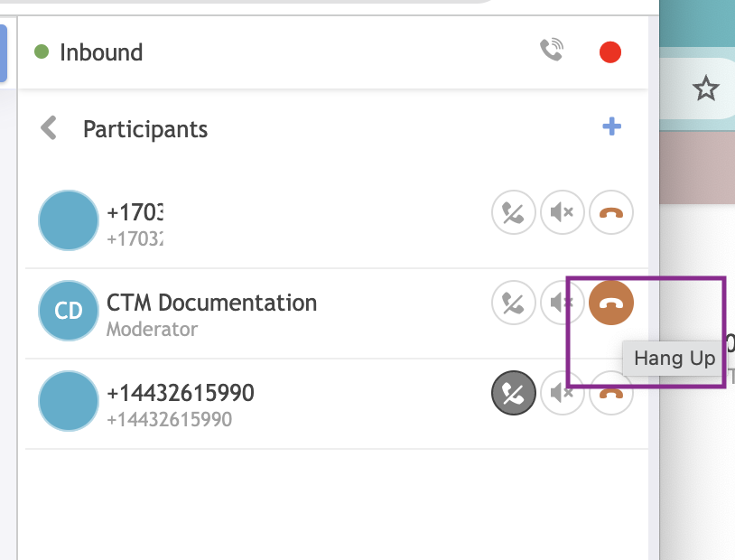Click the Participants header title
The width and height of the screenshot is (735, 560).
pyautogui.click(x=145, y=129)
